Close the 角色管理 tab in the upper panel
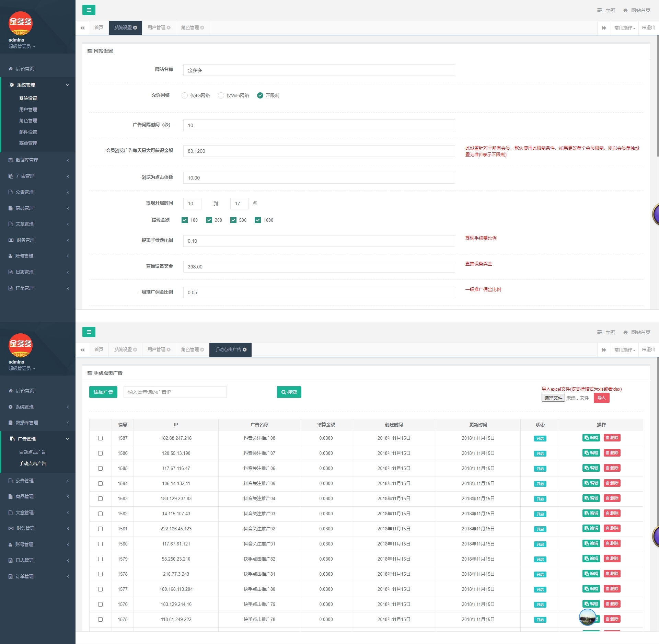The height and width of the screenshot is (644, 659). coord(202,28)
